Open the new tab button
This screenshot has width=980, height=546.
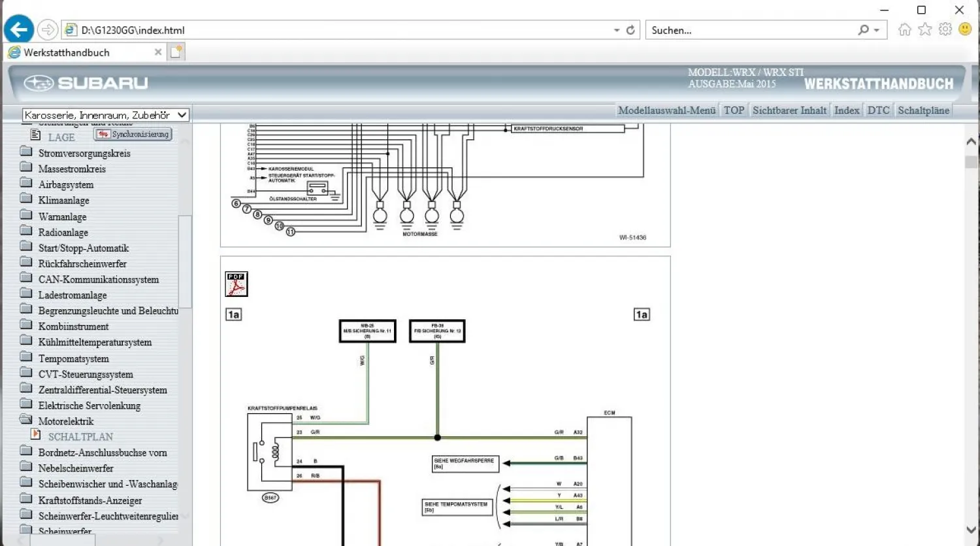tap(176, 52)
